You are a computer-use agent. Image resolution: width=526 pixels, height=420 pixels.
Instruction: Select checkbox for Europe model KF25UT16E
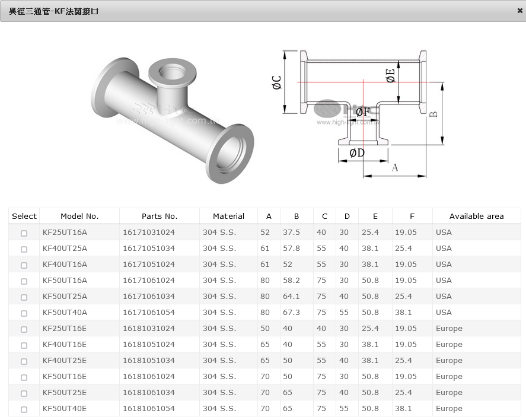point(24,329)
